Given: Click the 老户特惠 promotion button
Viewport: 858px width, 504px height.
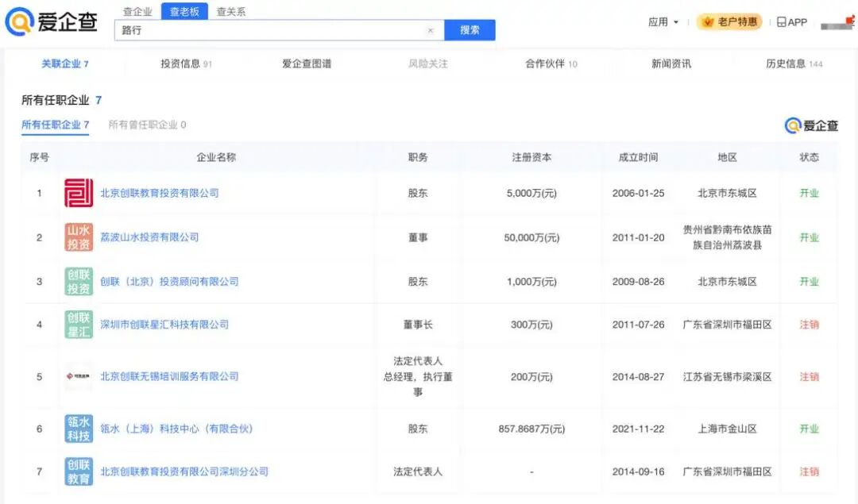Looking at the screenshot, I should (x=729, y=22).
